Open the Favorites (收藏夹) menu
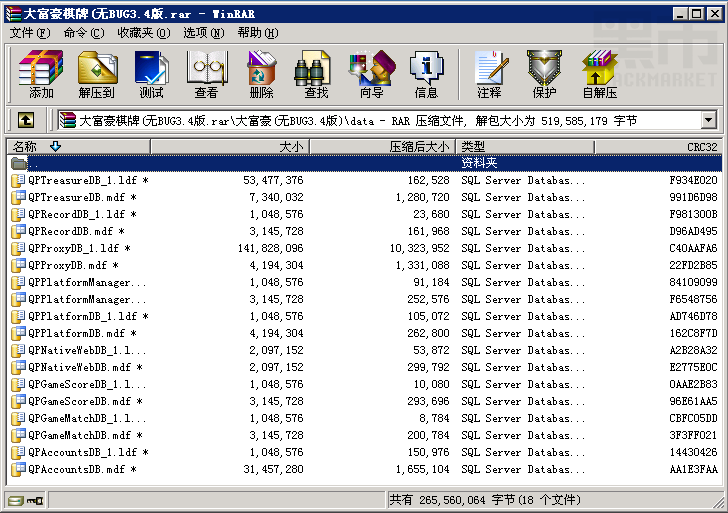Image resolution: width=728 pixels, height=513 pixels. [144, 33]
